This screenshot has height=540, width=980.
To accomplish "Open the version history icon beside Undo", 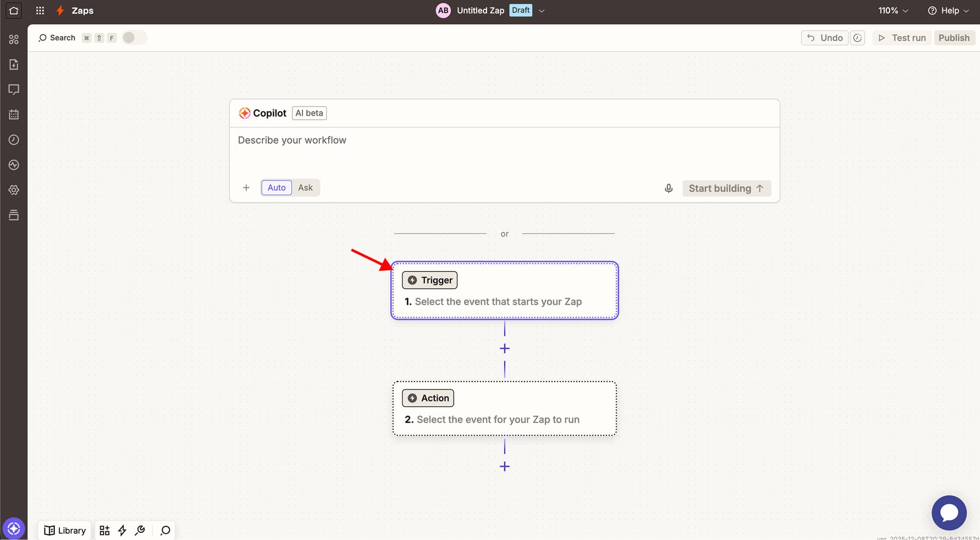I will (857, 38).
